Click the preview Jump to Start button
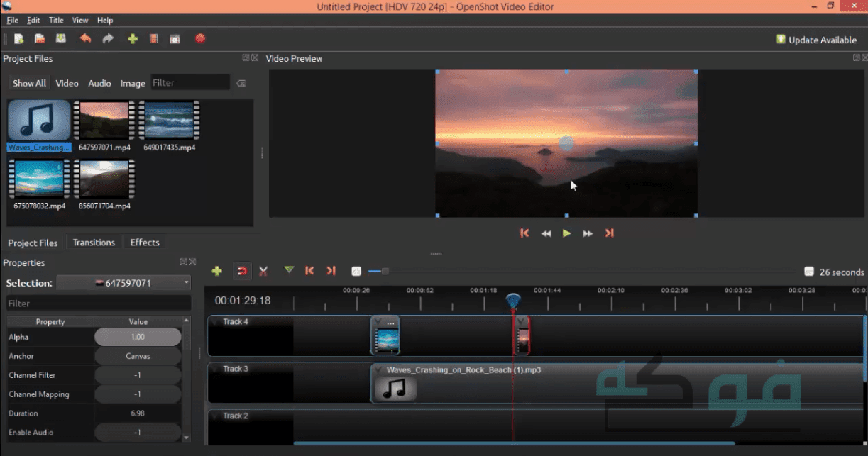Screen dimensions: 868x456 pos(524,233)
